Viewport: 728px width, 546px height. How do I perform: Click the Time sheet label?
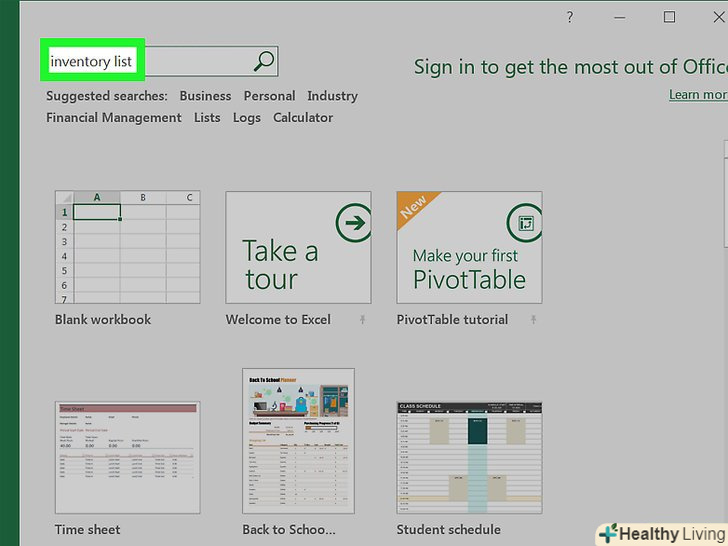coord(87,530)
